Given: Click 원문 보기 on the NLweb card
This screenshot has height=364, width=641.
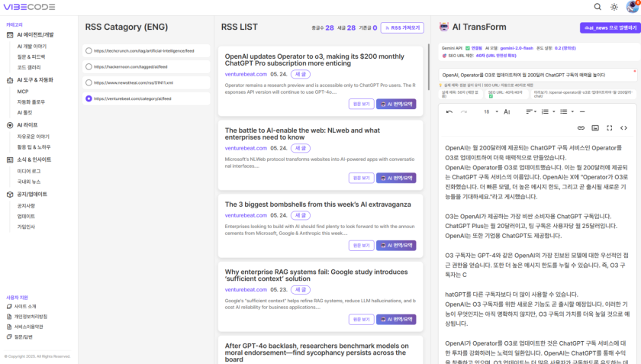Looking at the screenshot, I should tap(362, 179).
